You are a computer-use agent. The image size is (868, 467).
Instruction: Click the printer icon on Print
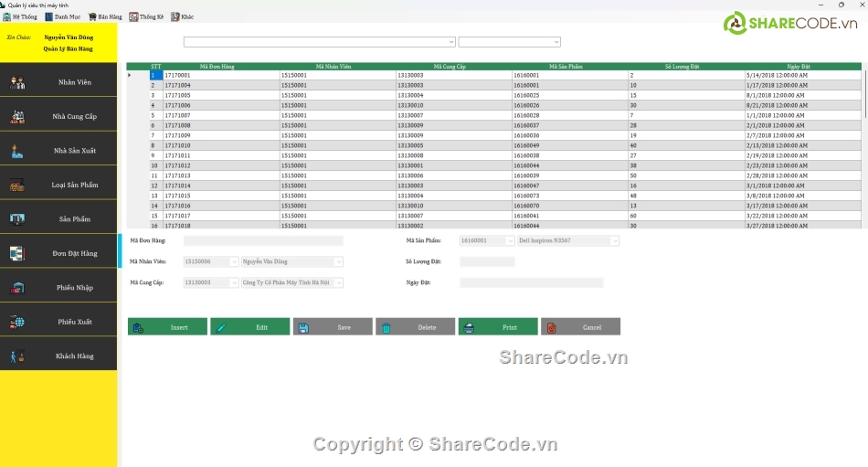point(468,327)
